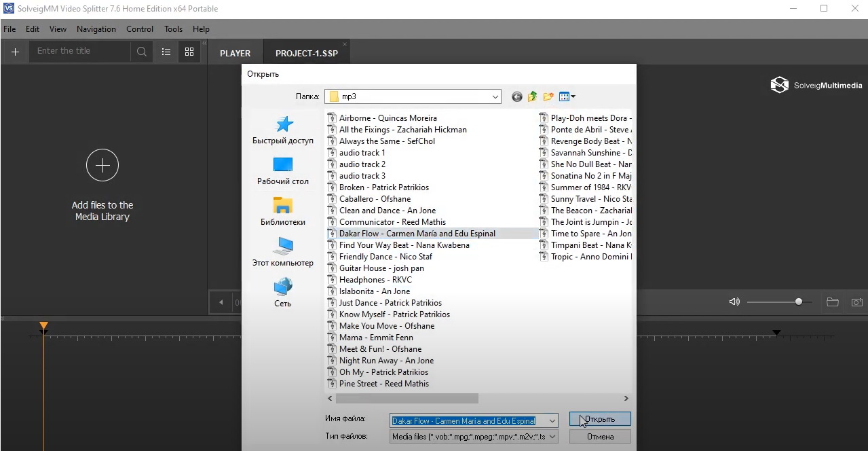Go up one folder level
Viewport: 868px width, 451px height.
click(533, 97)
